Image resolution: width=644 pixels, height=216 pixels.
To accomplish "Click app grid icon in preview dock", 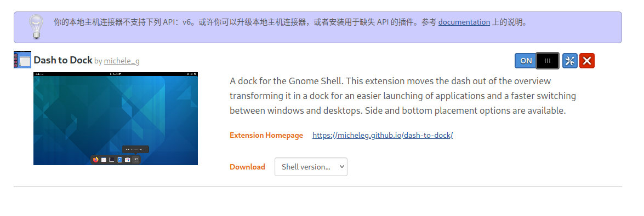I will 135,160.
